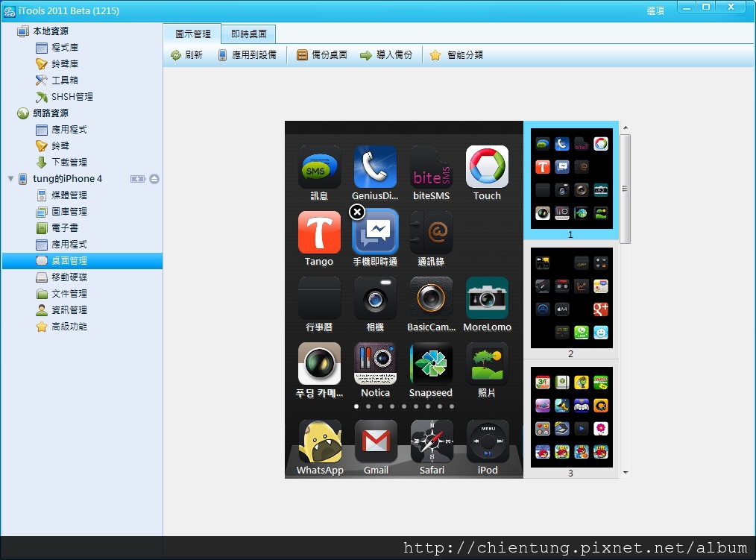Select the 手機即時通 messenger icon
Screen dimensions: 756x560
[x=375, y=233]
